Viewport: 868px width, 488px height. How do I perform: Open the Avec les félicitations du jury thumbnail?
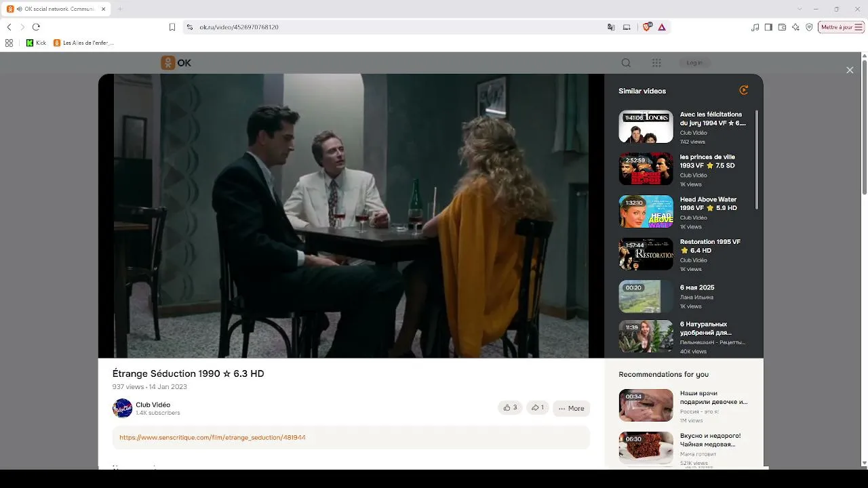click(x=646, y=127)
